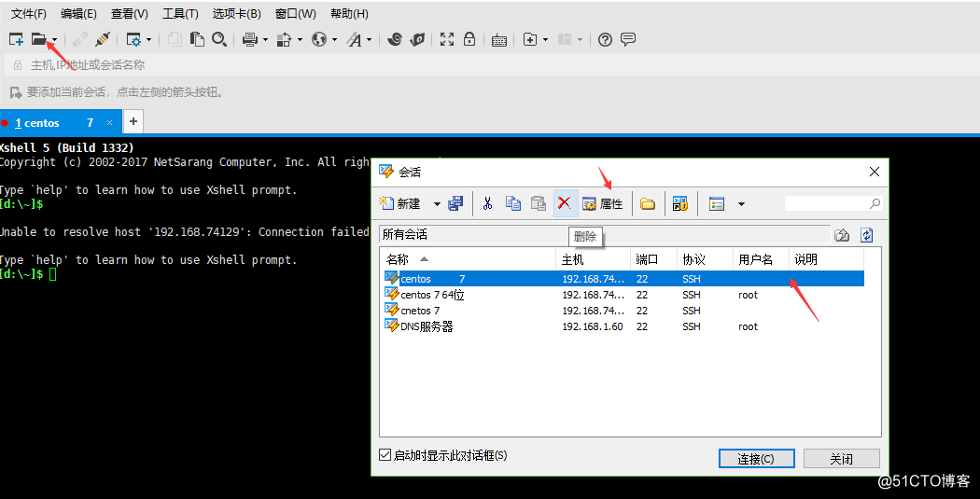Open the 查看(V) menu

coord(130,13)
